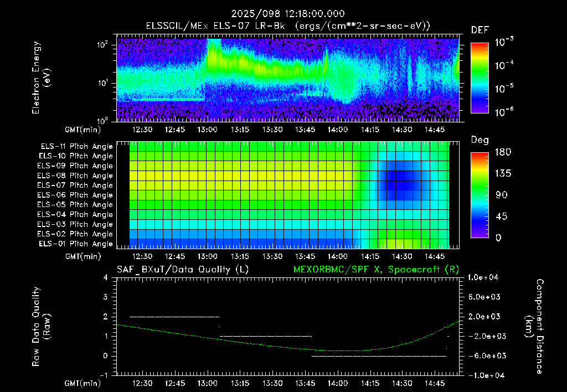Viewport: 567px width, 392px height.
Task: Select the ELS-09 Pitch Angle row label
Action: tap(75, 166)
